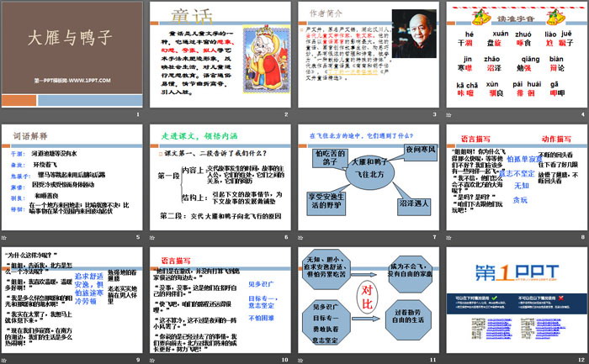The width and height of the screenshot is (589, 364).
Task: Click slide number 4 label
Action: (582, 114)
